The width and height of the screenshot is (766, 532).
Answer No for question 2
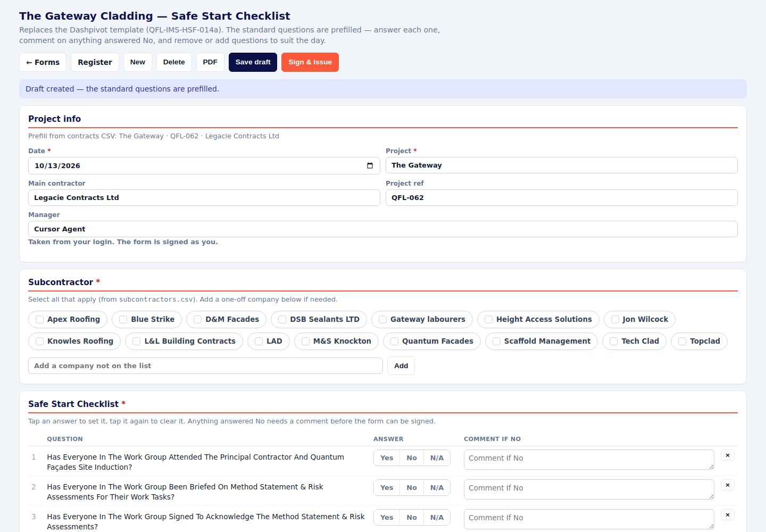click(x=412, y=488)
